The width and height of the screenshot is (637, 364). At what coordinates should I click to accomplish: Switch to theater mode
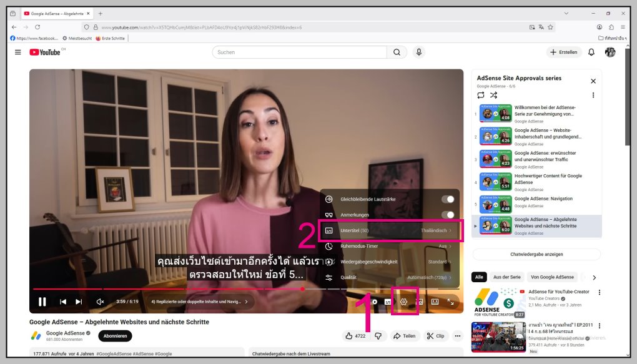[x=435, y=302]
